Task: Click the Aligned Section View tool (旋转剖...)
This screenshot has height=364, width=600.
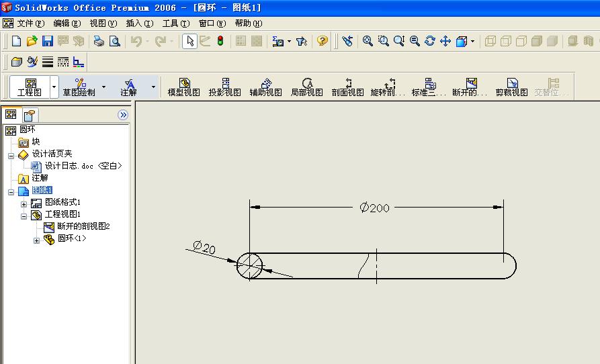Action: click(388, 87)
